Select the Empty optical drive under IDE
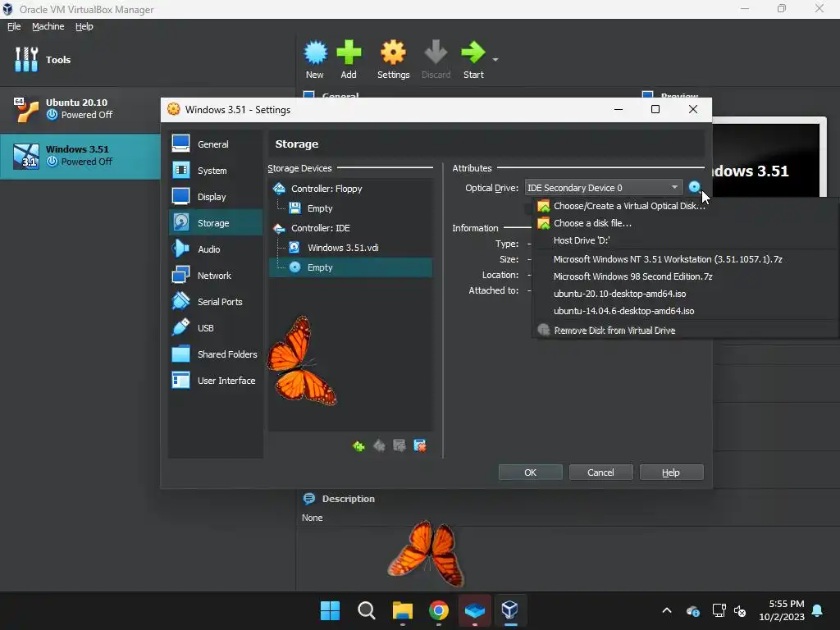This screenshot has width=840, height=630. pyautogui.click(x=350, y=267)
